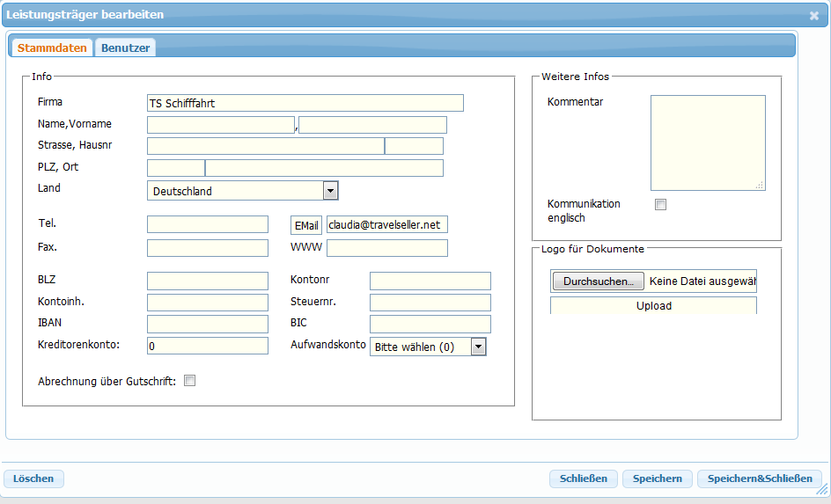The height and width of the screenshot is (504, 831).
Task: Click Durchsuchen to choose a logo file
Action: pyautogui.click(x=599, y=281)
